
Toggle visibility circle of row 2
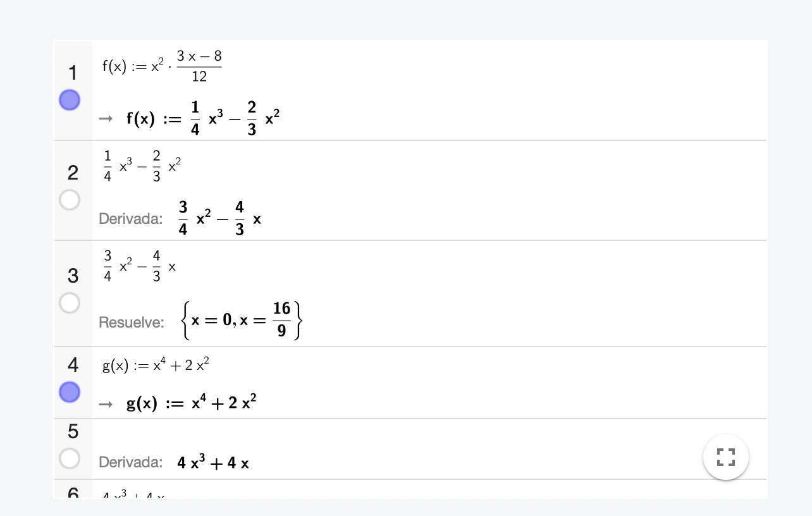[70, 200]
